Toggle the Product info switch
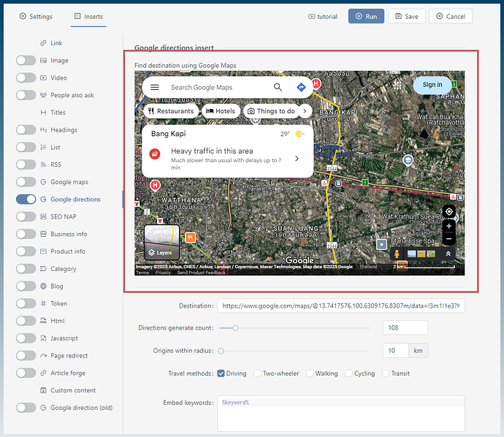Image resolution: width=504 pixels, height=437 pixels. coord(26,251)
